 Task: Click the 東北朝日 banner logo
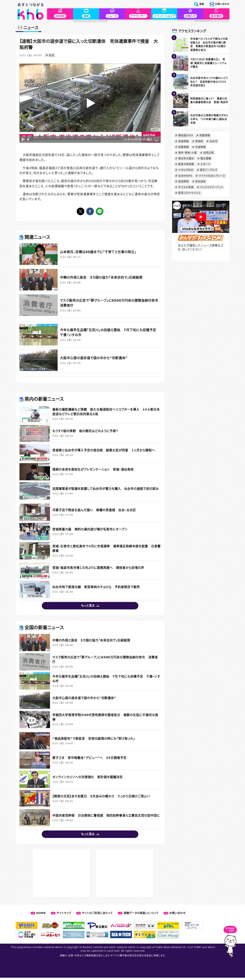[x=98, y=925]
